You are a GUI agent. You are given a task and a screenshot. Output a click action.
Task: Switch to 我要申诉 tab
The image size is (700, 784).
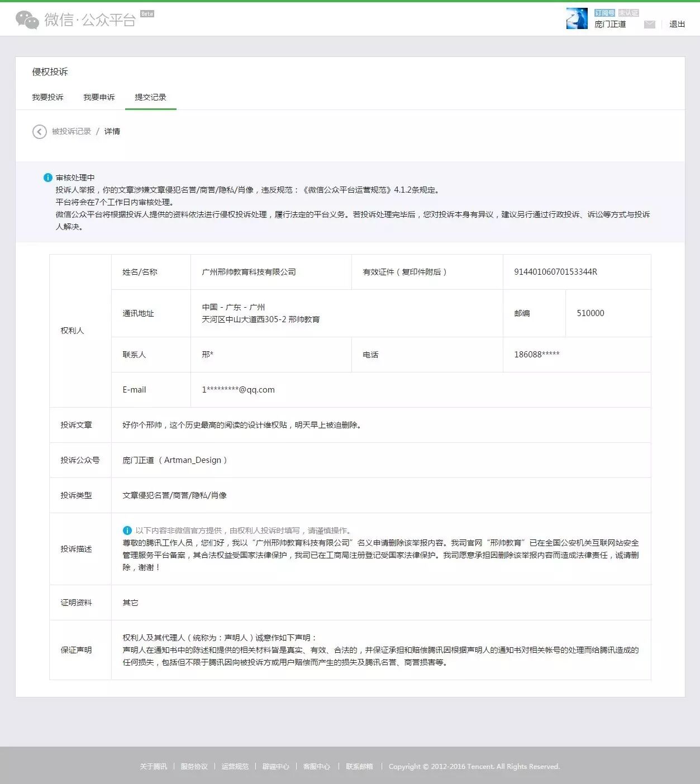[99, 97]
